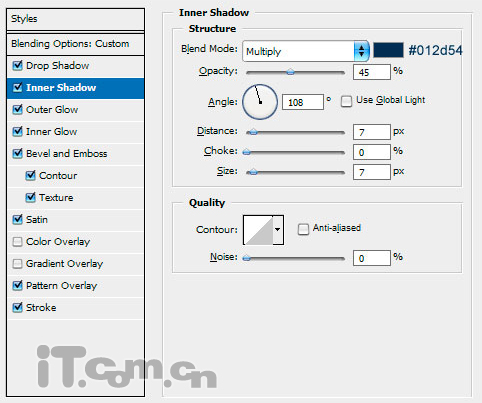Uncheck the Drop Shadow effect

pyautogui.click(x=17, y=65)
